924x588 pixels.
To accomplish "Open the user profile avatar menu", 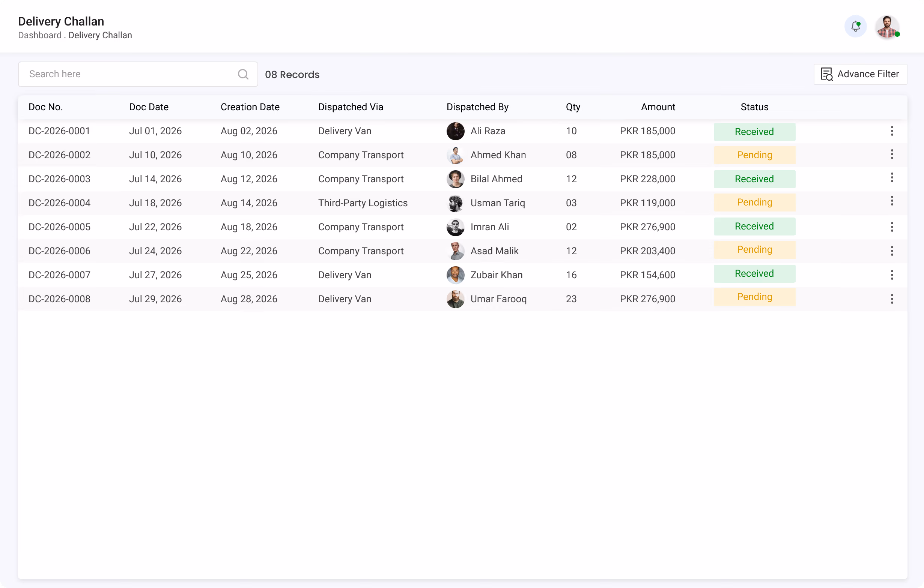I will (x=887, y=27).
